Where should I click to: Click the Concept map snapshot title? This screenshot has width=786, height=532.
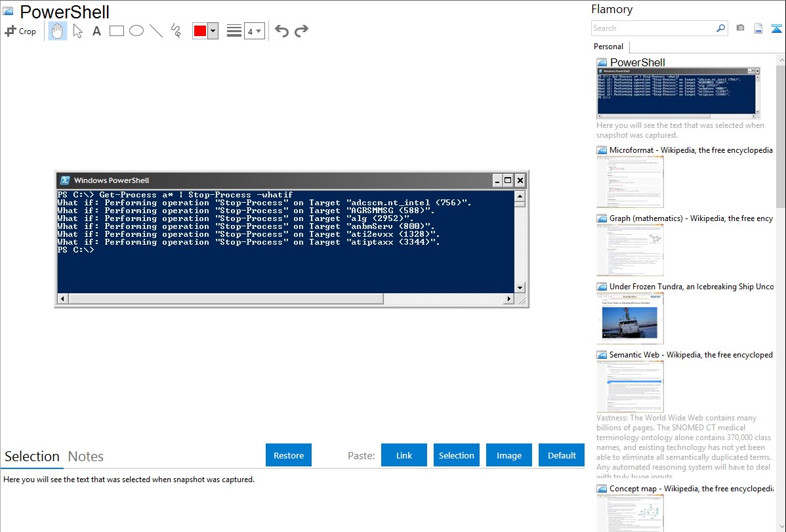coord(692,488)
